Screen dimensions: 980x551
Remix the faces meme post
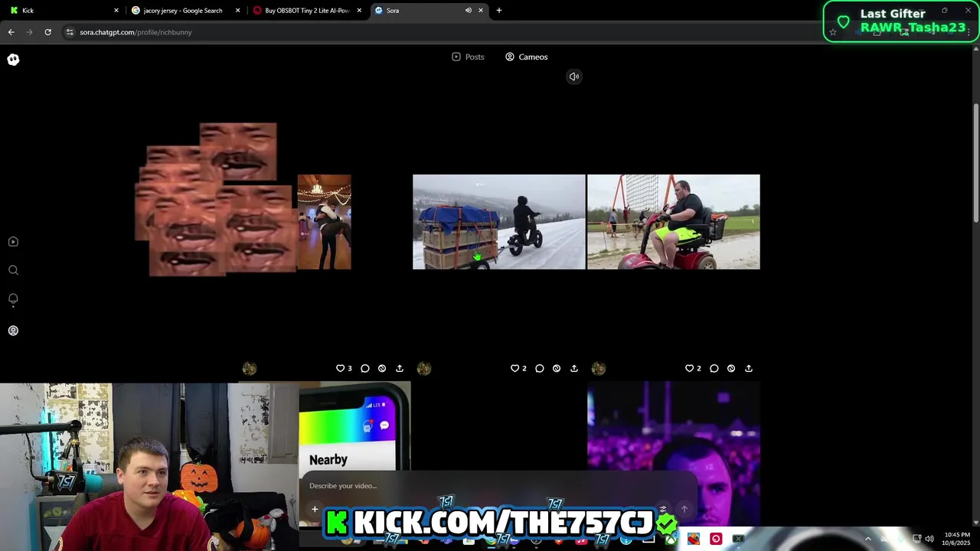[x=382, y=368]
